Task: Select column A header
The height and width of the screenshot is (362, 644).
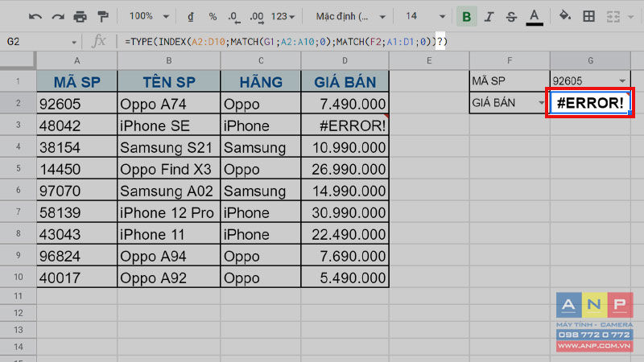Action: 76,61
